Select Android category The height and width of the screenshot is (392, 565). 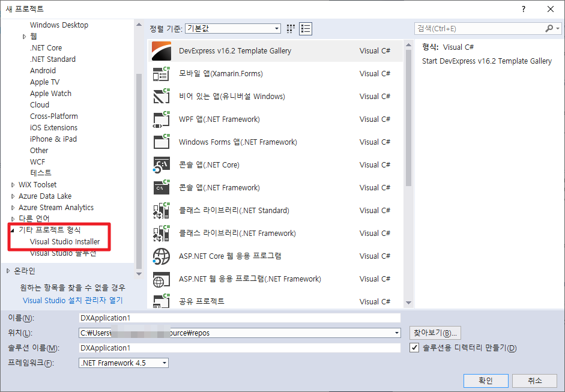point(43,71)
